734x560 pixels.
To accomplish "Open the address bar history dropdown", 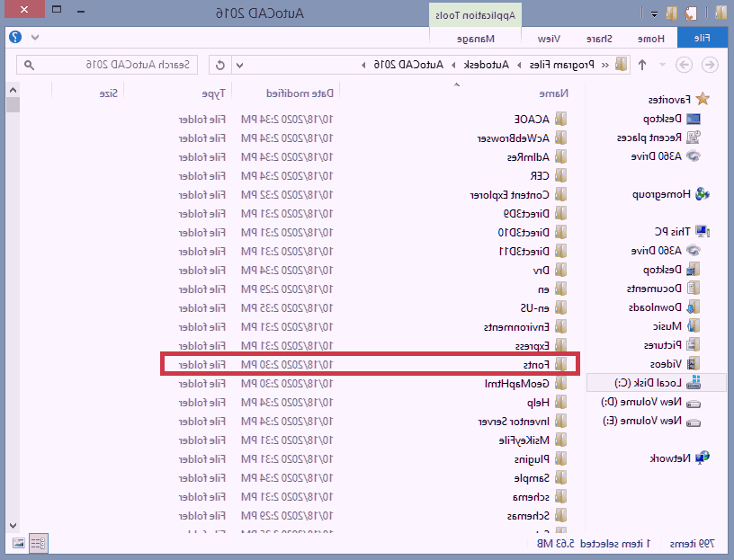I will [239, 65].
